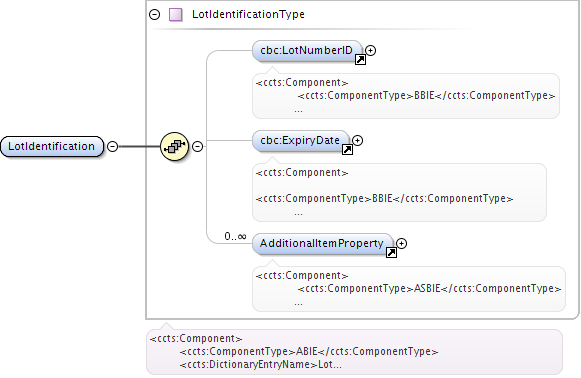
Task: Select the cbc:ExpiryDate element box
Action: tap(301, 141)
